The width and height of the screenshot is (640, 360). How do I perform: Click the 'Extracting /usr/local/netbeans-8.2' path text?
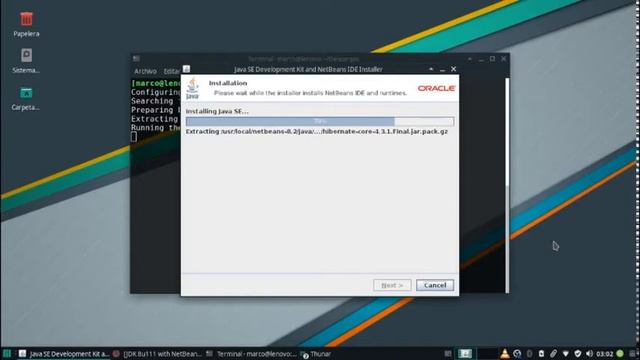317,131
